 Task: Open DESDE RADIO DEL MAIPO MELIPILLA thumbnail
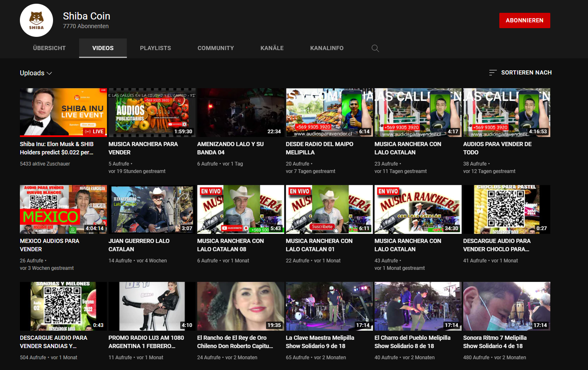[329, 112]
